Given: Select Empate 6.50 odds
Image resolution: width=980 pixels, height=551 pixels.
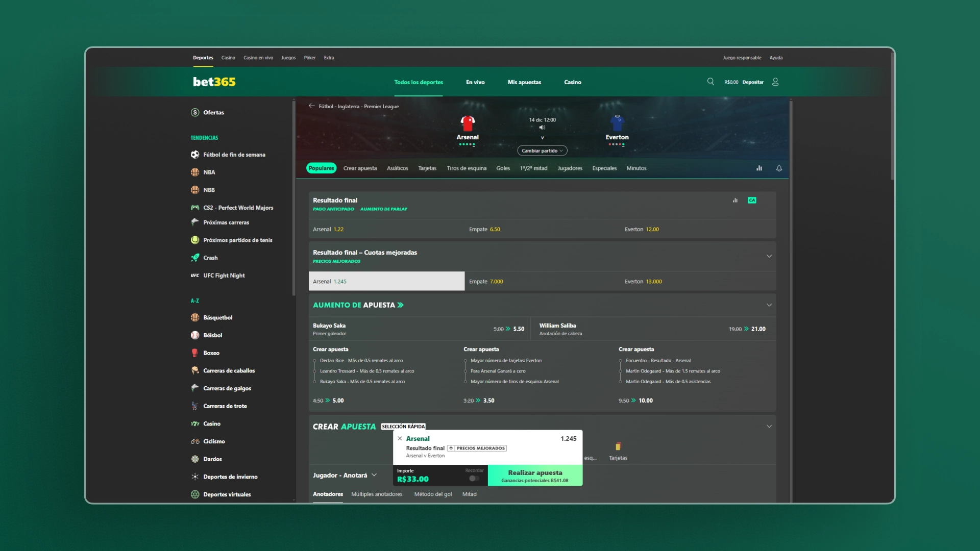Looking at the screenshot, I should [x=542, y=230].
